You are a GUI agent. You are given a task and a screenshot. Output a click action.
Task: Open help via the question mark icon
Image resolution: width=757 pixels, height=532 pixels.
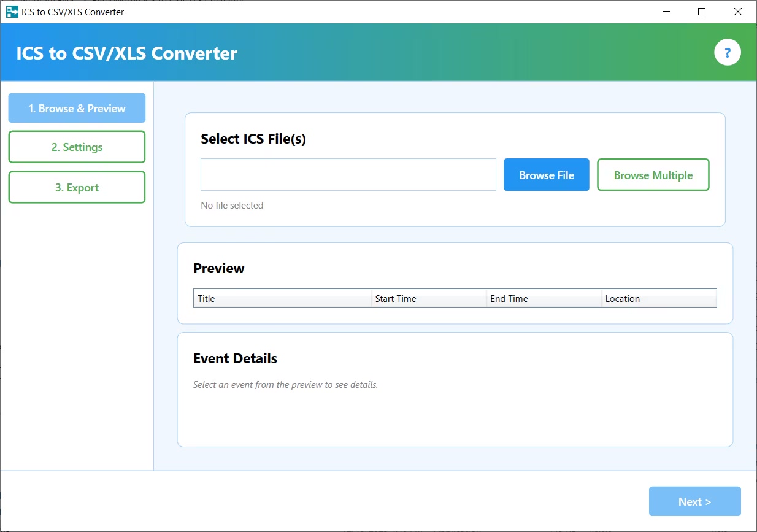pyautogui.click(x=728, y=53)
